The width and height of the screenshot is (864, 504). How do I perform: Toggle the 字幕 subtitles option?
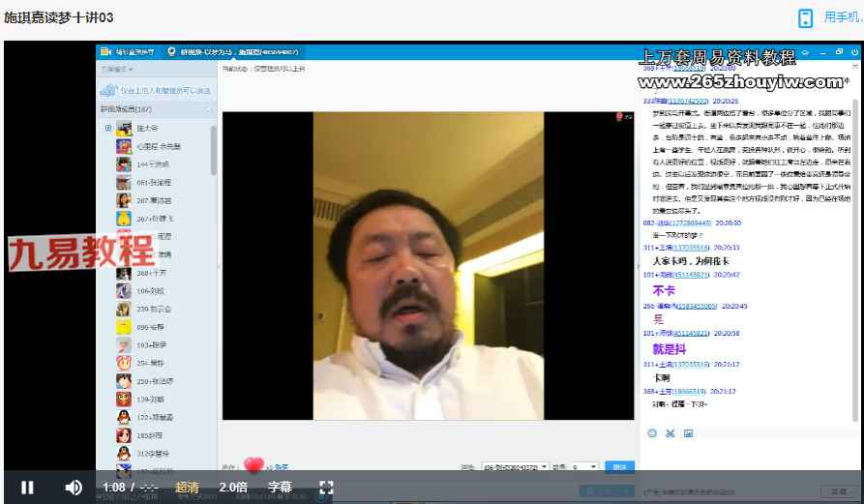[x=280, y=488]
